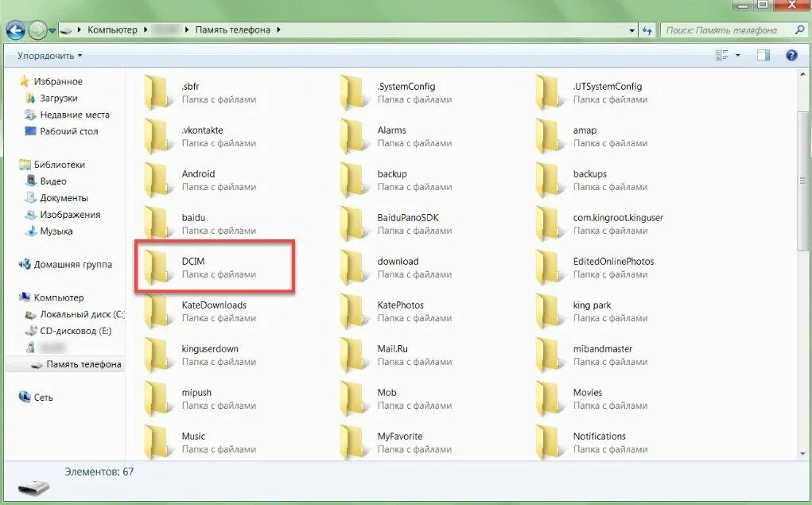812x505 pixels.
Task: Toggle the preview pane button
Action: click(x=763, y=55)
